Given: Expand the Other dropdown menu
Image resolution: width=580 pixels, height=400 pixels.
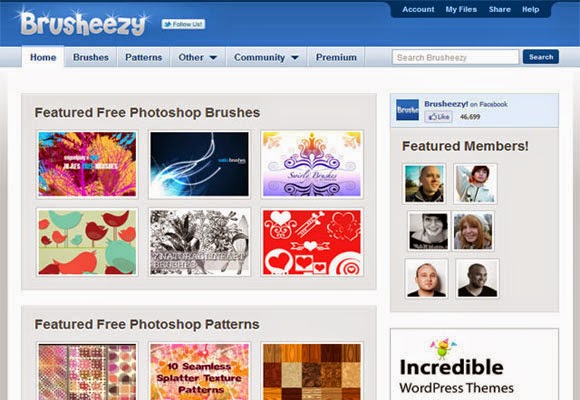Looking at the screenshot, I should [x=198, y=57].
